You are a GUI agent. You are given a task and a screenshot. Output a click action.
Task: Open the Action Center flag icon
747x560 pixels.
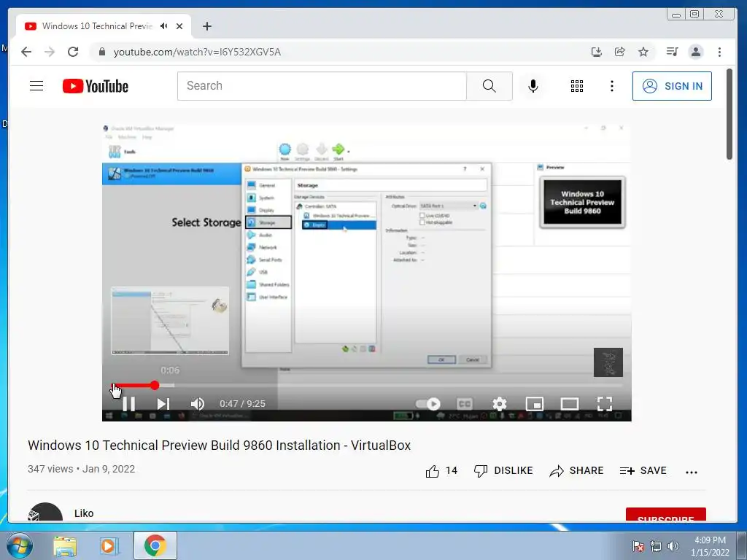click(638, 546)
